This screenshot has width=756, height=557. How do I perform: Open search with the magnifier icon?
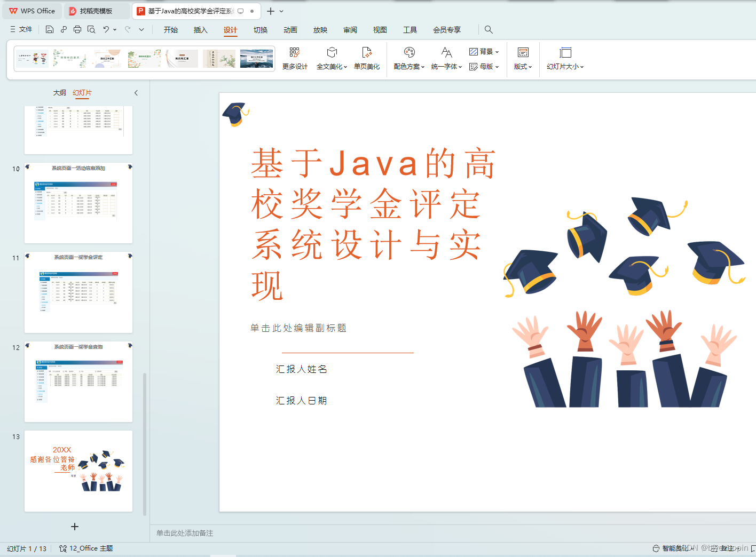[x=489, y=29]
